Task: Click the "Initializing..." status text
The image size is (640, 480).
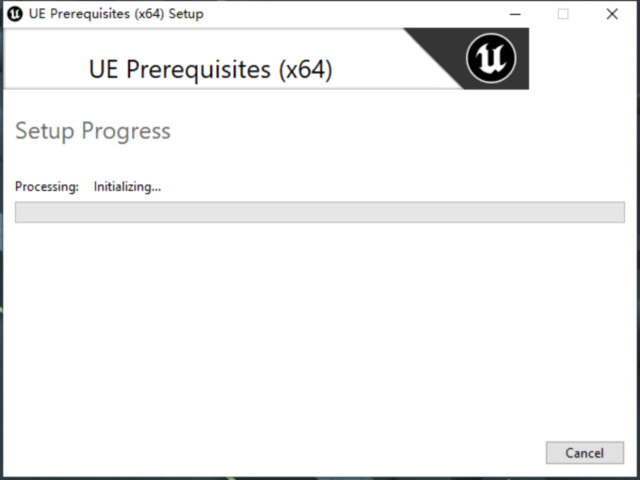Action: coord(127,186)
